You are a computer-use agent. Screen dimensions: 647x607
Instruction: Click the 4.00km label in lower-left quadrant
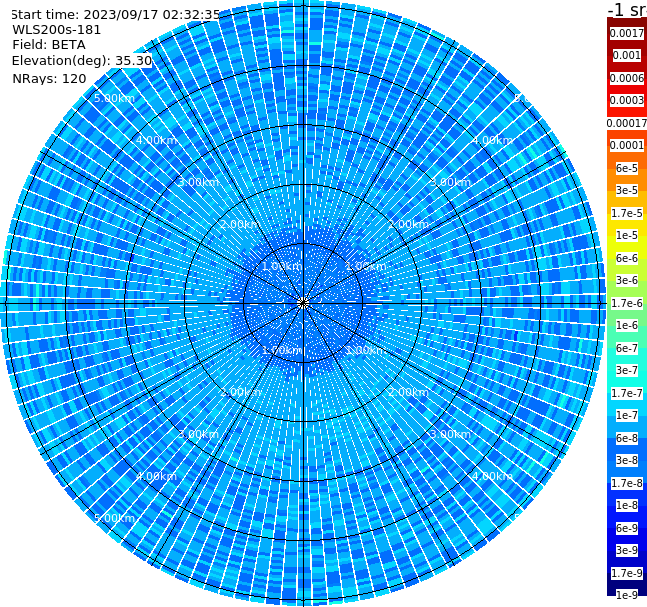156,476
